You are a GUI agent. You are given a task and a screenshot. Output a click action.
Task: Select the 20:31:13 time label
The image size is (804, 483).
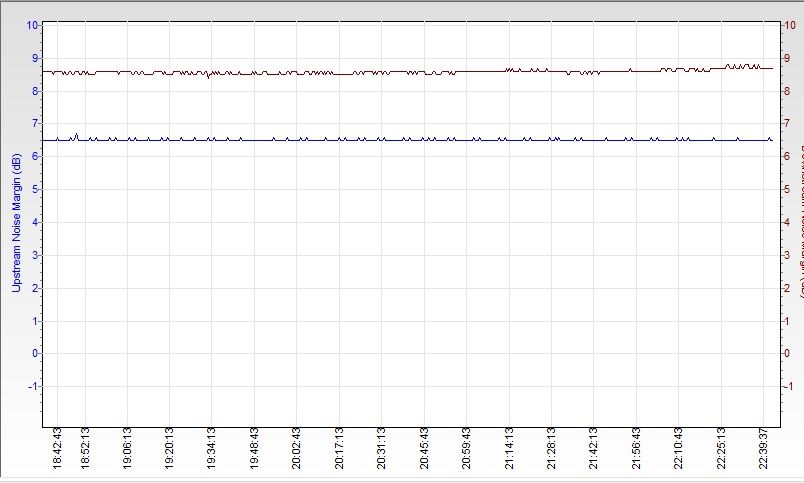coord(381,448)
